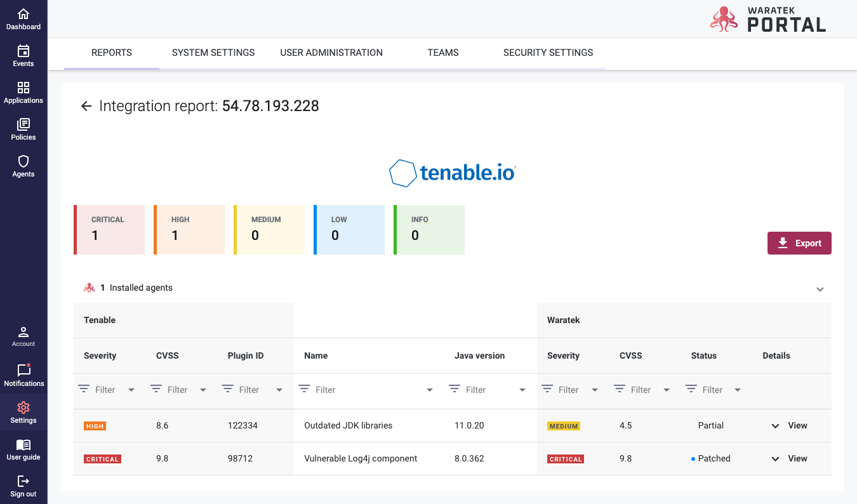Click Java version 8.0.362 cell
The image size is (857, 504).
(469, 458)
